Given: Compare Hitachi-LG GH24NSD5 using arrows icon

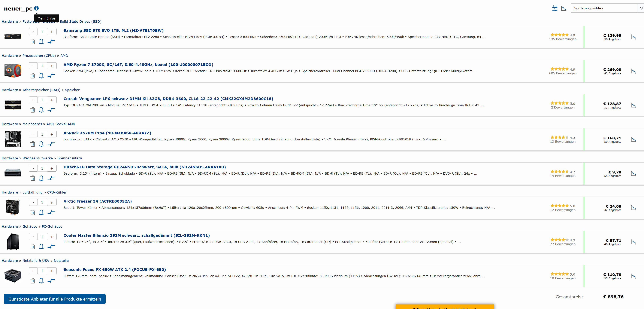Looking at the screenshot, I should click(x=51, y=178).
